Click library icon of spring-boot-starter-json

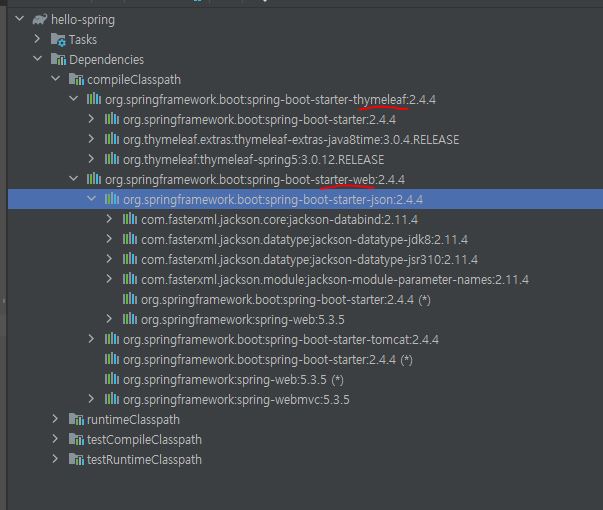click(x=112, y=199)
